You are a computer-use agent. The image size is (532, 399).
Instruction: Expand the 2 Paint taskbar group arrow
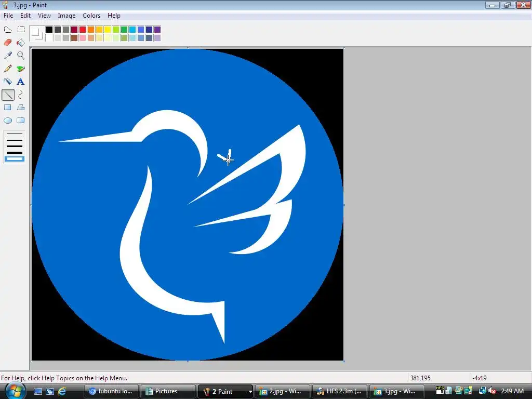click(x=250, y=392)
